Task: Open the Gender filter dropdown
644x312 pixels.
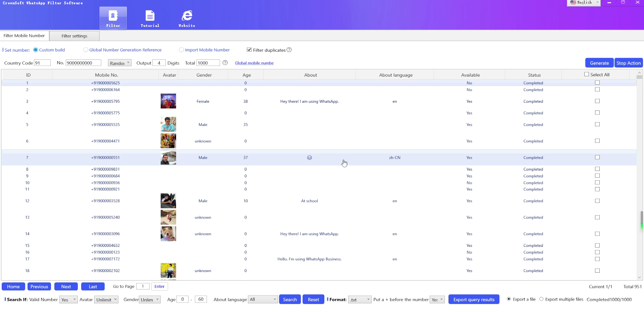Action: [150, 300]
